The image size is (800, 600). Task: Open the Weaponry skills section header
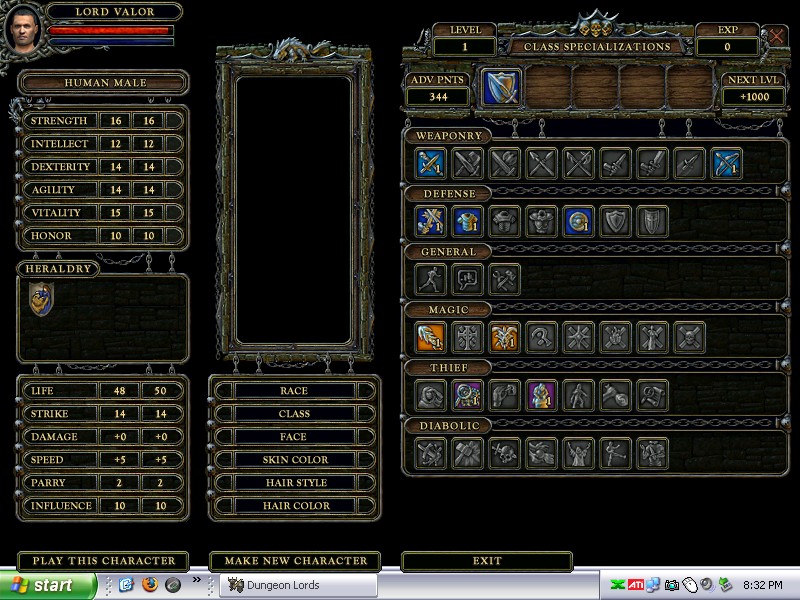click(x=448, y=136)
